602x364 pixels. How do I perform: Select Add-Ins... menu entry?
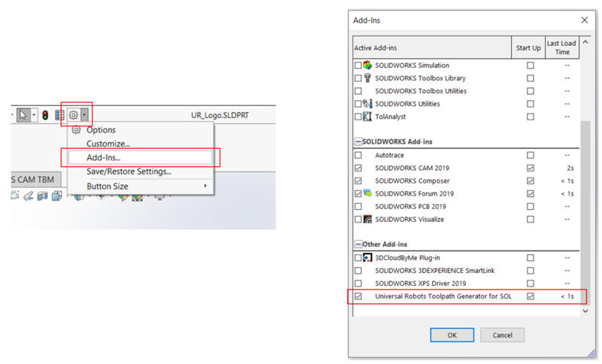(x=140, y=158)
